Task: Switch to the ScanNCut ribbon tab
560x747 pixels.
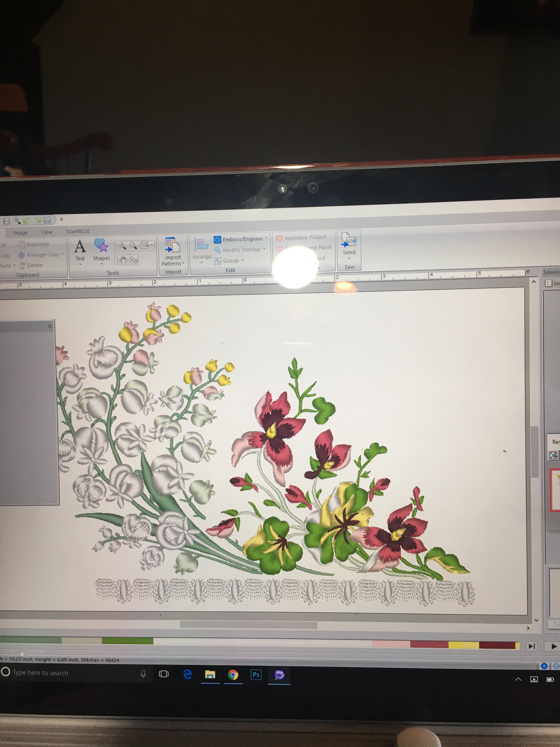Action: [x=77, y=231]
